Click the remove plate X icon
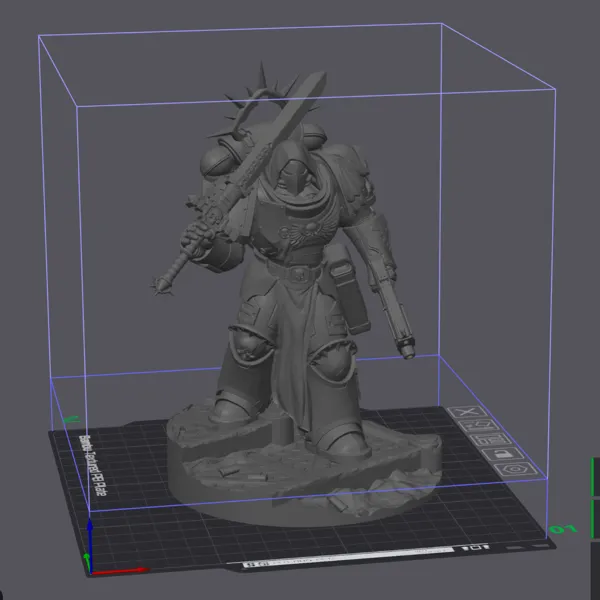 [x=467, y=412]
